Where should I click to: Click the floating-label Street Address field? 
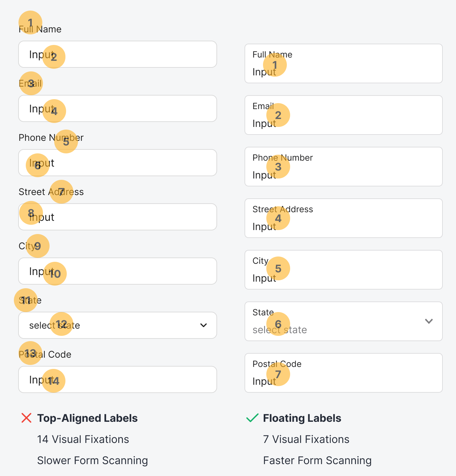click(x=344, y=218)
